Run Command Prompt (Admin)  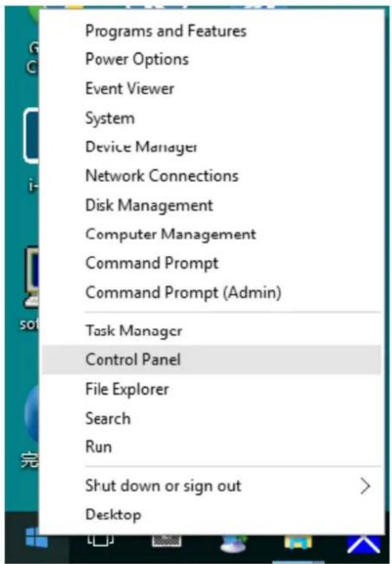click(x=183, y=293)
